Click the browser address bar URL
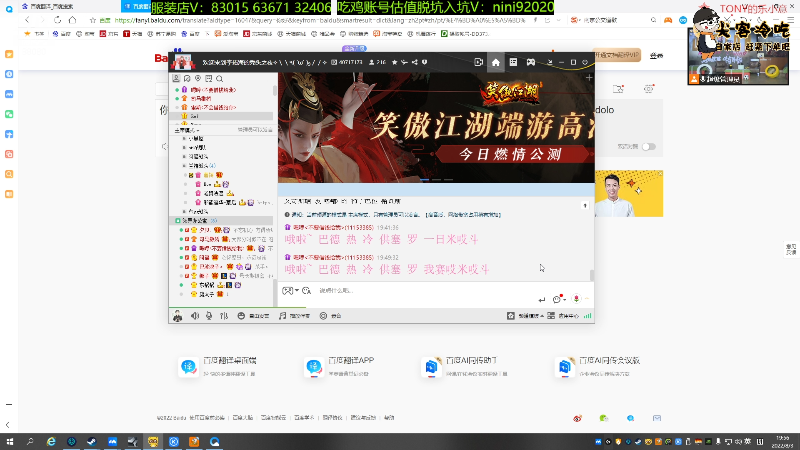Viewport: 800px width, 450px height. (x=320, y=20)
